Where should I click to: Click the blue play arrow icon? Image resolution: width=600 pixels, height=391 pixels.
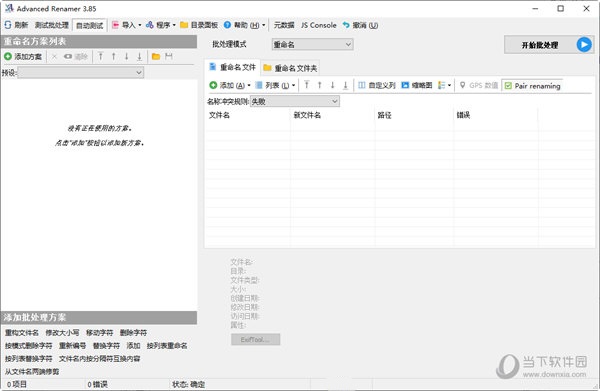tap(584, 45)
